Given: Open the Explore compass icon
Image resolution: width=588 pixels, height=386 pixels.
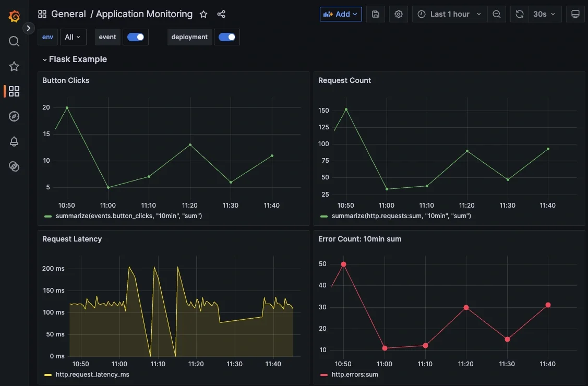Looking at the screenshot, I should [x=14, y=116].
